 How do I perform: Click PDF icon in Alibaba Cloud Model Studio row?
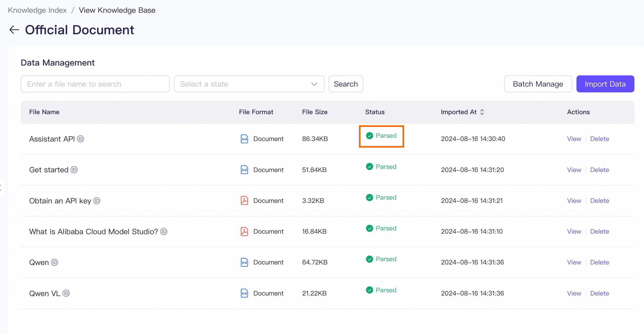coord(244,231)
